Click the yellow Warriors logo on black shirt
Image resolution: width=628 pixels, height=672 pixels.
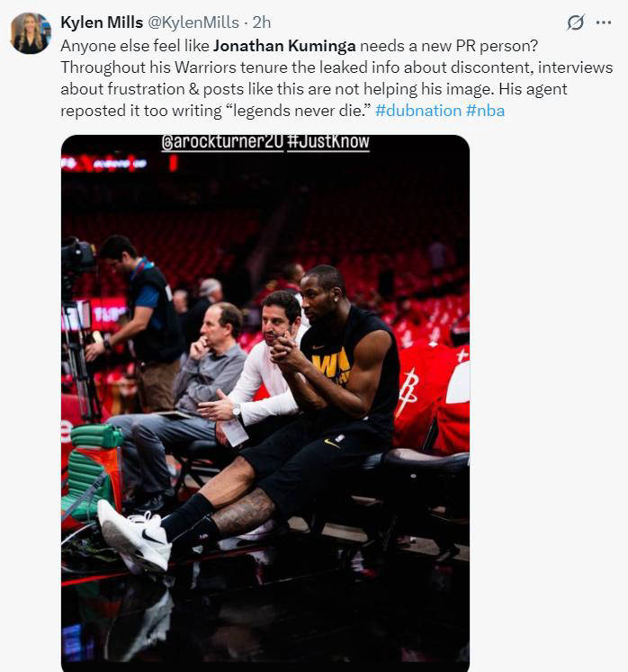point(330,366)
